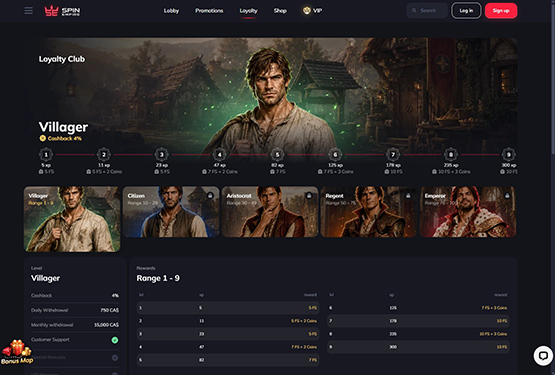Image resolution: width=555 pixels, height=375 pixels.
Task: Open the VIP menu item
Action: [312, 11]
